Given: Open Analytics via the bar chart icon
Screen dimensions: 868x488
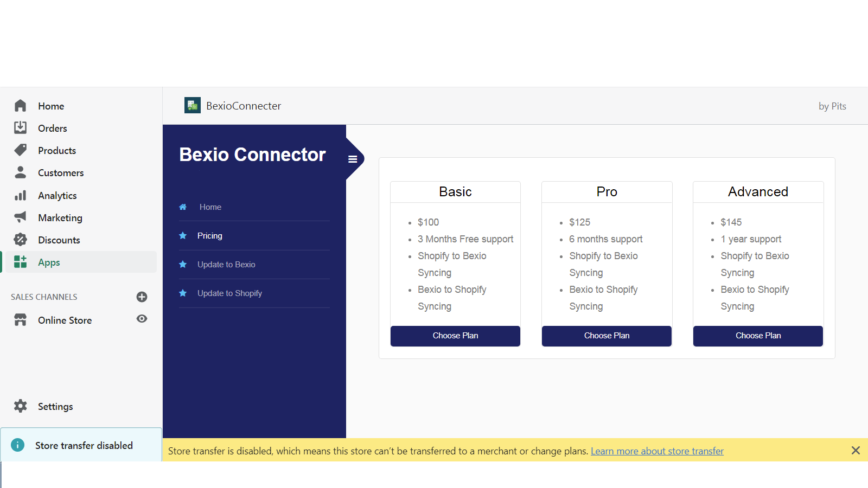Looking at the screenshot, I should [x=20, y=195].
